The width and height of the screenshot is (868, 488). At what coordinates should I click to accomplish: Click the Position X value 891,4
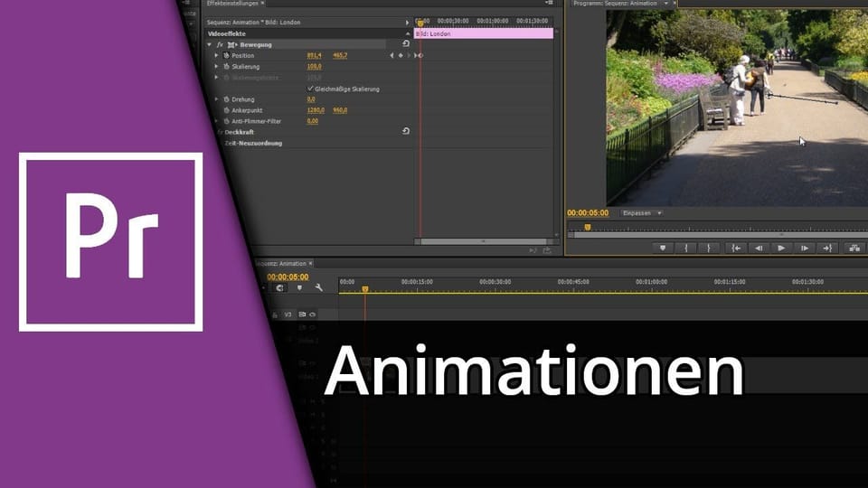[x=314, y=55]
